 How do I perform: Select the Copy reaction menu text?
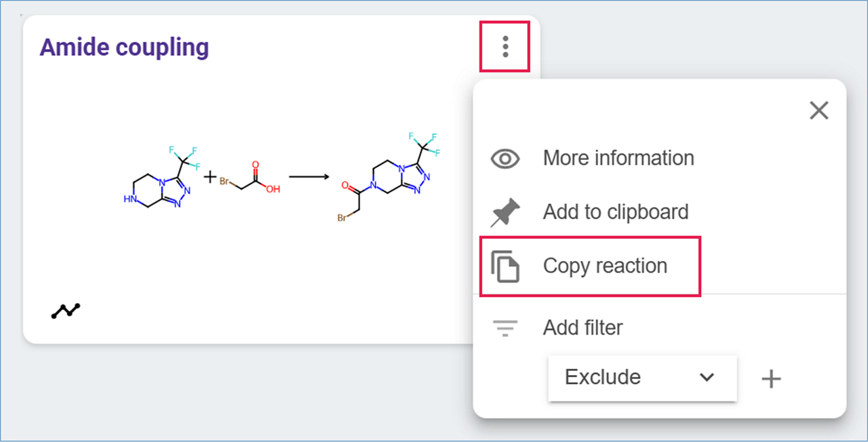pyautogui.click(x=605, y=266)
